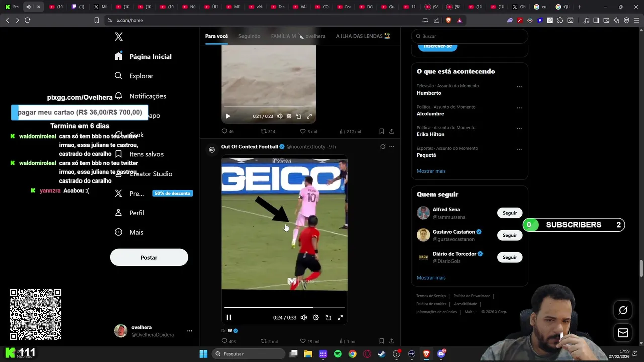Open the floating Grok button
Screen dimensions: 644x362
click(623, 310)
